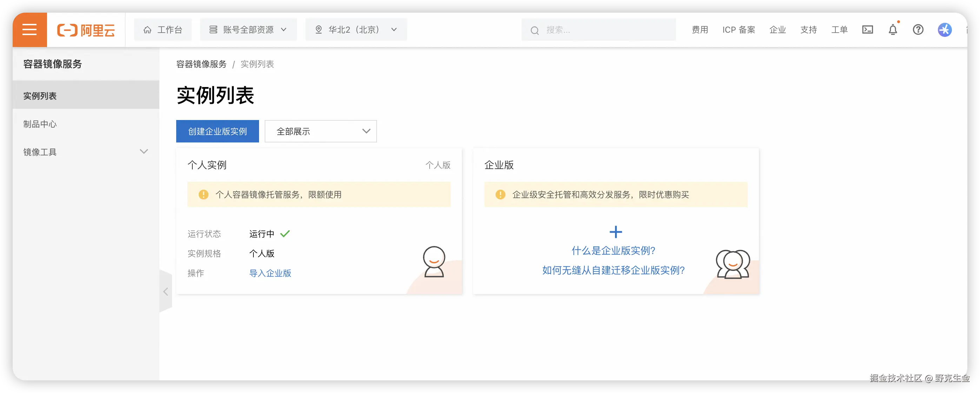Viewport: 980px width, 393px height.
Task: Open the orange hamburger menu
Action: click(x=30, y=30)
